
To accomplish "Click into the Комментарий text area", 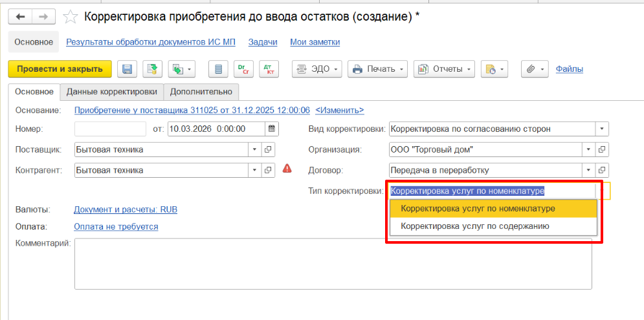I will tap(333, 264).
